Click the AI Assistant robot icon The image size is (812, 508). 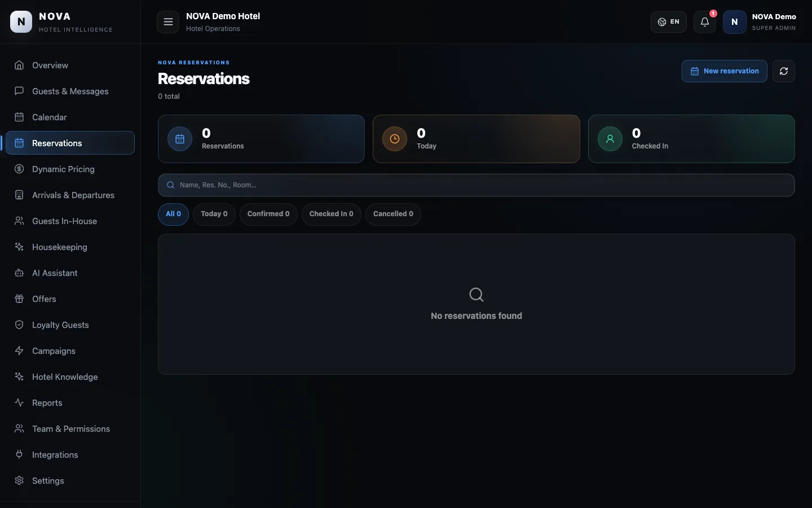(19, 273)
